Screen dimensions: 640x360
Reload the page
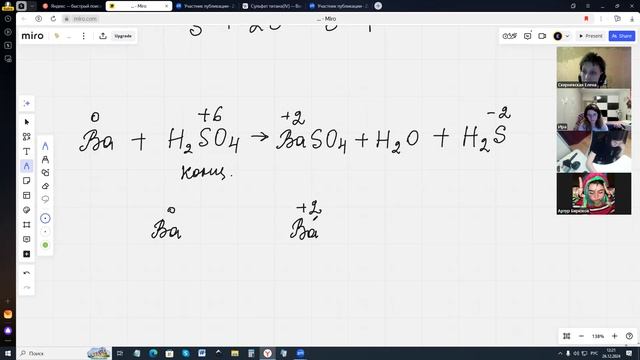click(53, 19)
